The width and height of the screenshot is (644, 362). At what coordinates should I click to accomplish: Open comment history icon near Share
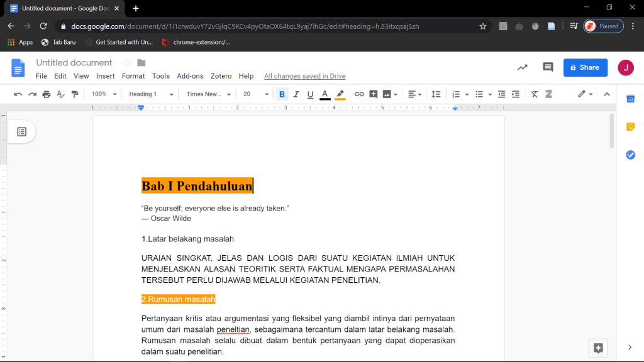[x=548, y=67]
